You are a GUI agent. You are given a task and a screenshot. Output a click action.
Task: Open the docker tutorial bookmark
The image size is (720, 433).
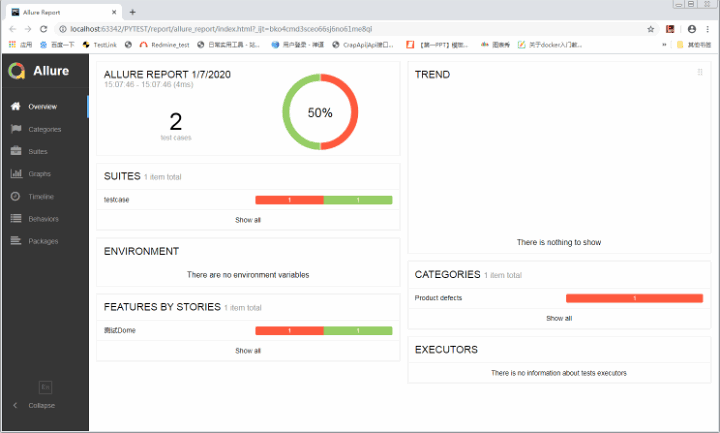coord(550,45)
